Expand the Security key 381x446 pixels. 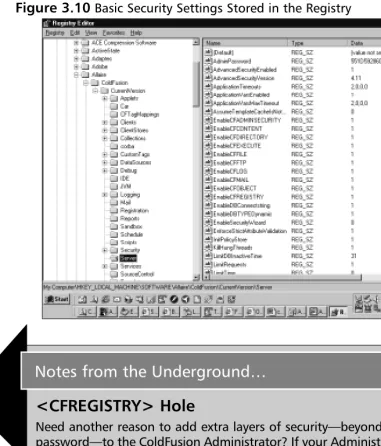105,250
